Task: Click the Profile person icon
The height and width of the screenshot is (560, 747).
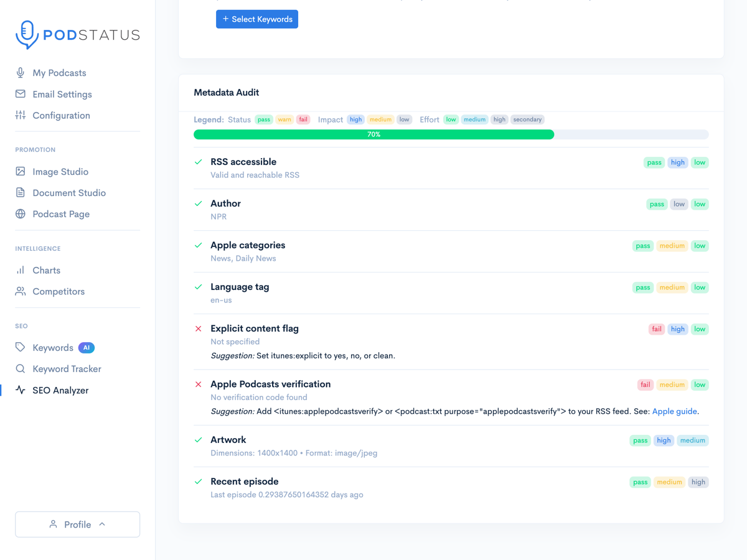Action: [53, 524]
